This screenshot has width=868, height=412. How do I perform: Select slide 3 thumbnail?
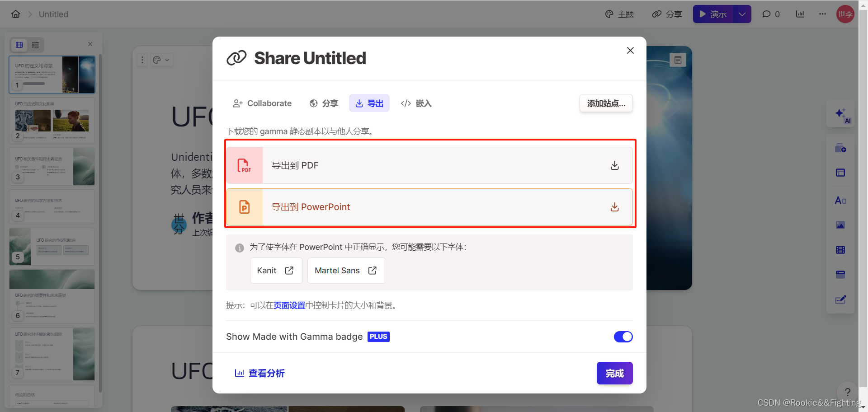click(x=52, y=167)
